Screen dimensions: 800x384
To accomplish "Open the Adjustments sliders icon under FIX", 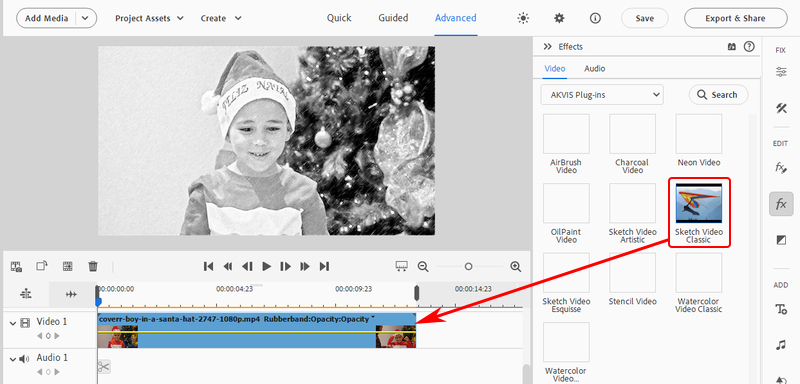I will coord(781,72).
